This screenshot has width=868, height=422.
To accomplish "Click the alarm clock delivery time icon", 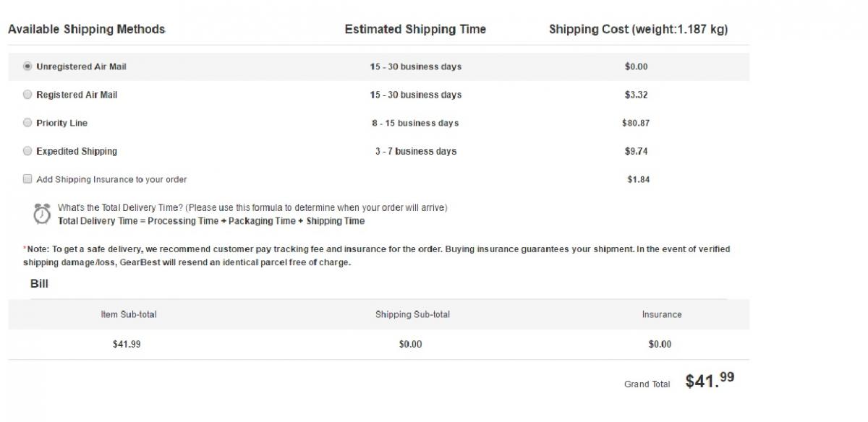I will click(x=42, y=214).
